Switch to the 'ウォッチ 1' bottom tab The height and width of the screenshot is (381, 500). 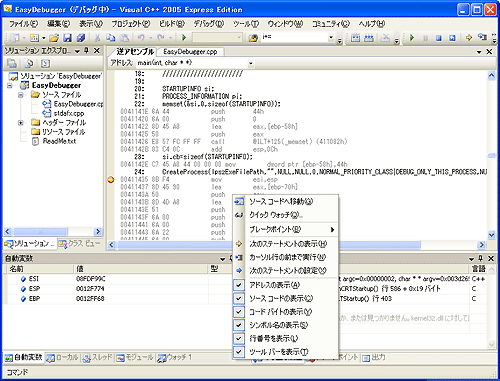[175, 357]
